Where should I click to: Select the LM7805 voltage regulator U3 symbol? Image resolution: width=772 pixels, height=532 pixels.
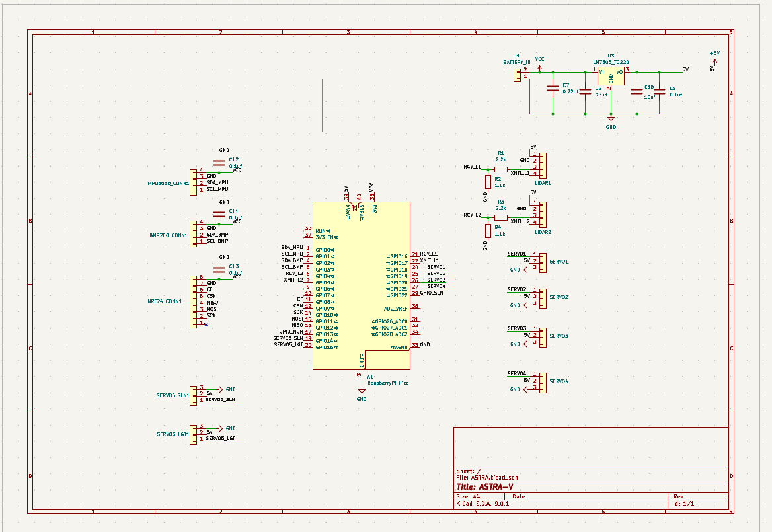point(611,76)
